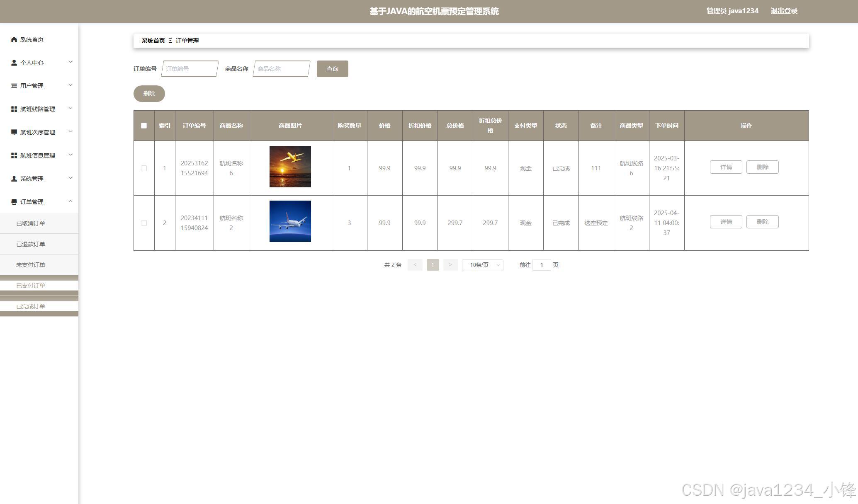
Task: Click the home icon beside 系统首页
Action: pos(14,39)
